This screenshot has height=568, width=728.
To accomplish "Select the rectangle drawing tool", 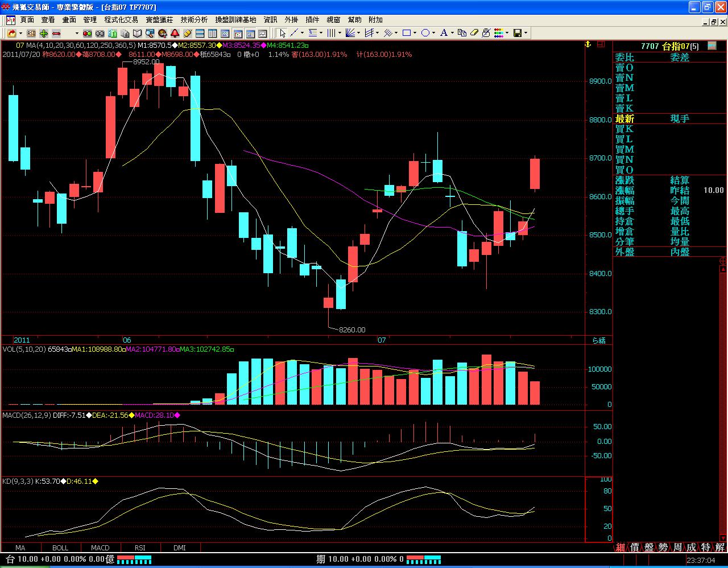I will [407, 33].
